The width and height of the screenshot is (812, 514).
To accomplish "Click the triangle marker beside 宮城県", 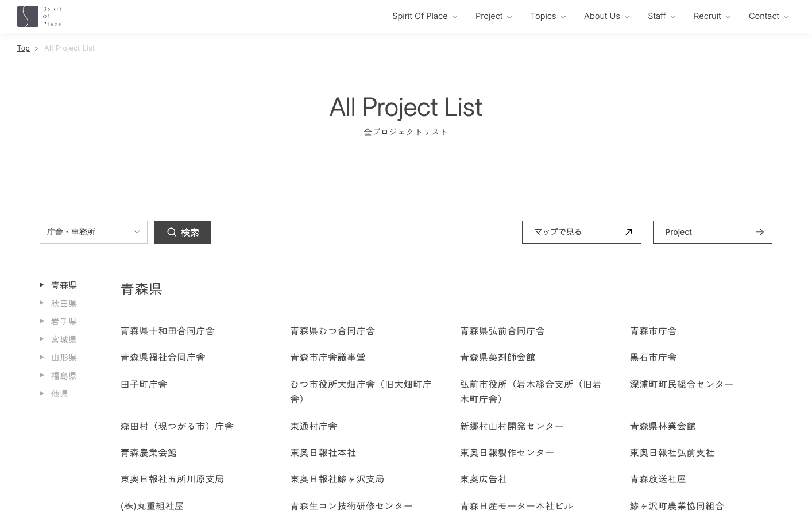I will tap(42, 339).
